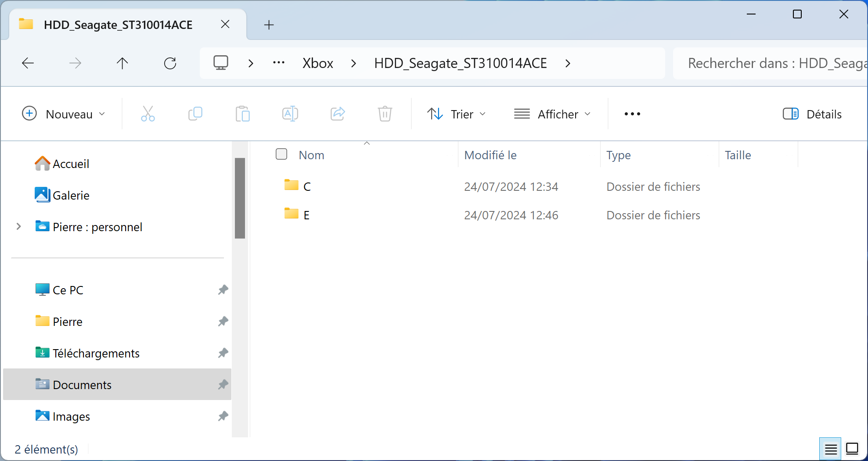The image size is (868, 461).
Task: Click the chevron after HDD_Seagate_ST310014ACE in address bar
Action: pyautogui.click(x=568, y=64)
